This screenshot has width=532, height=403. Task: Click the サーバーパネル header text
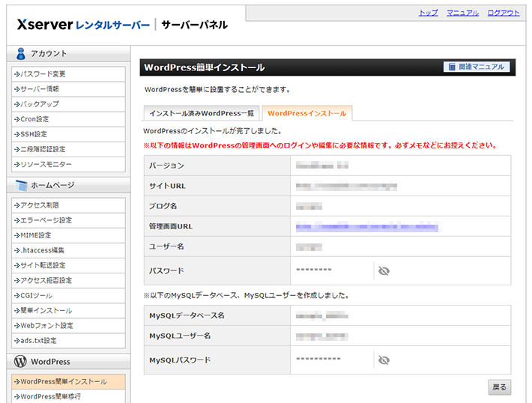(194, 25)
